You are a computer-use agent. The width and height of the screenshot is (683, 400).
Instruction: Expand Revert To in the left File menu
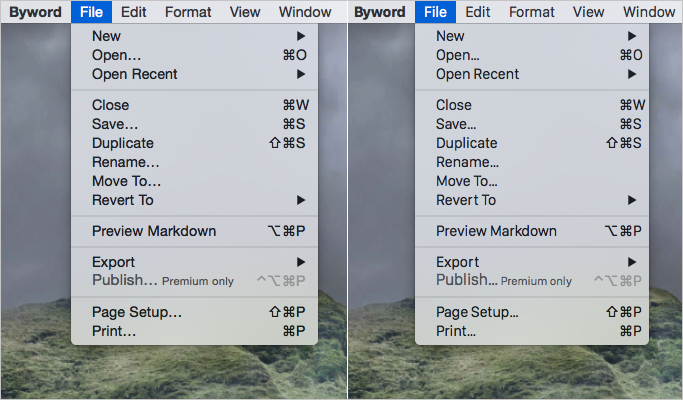coord(194,200)
